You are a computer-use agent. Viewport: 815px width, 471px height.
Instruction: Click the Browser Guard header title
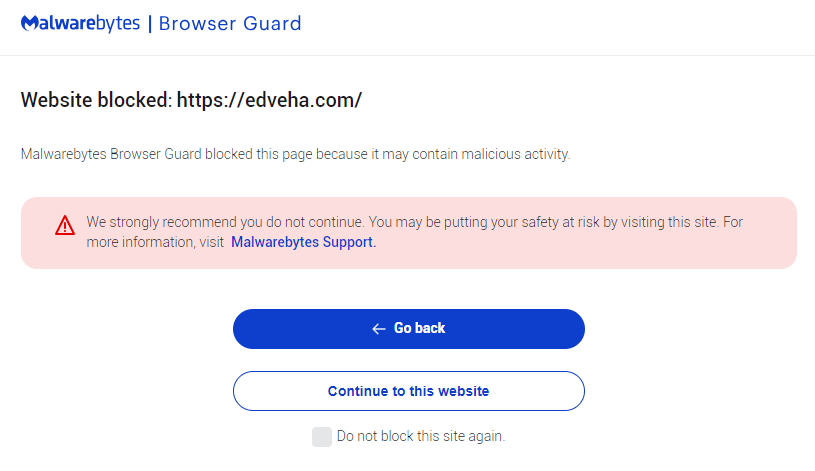pyautogui.click(x=230, y=23)
